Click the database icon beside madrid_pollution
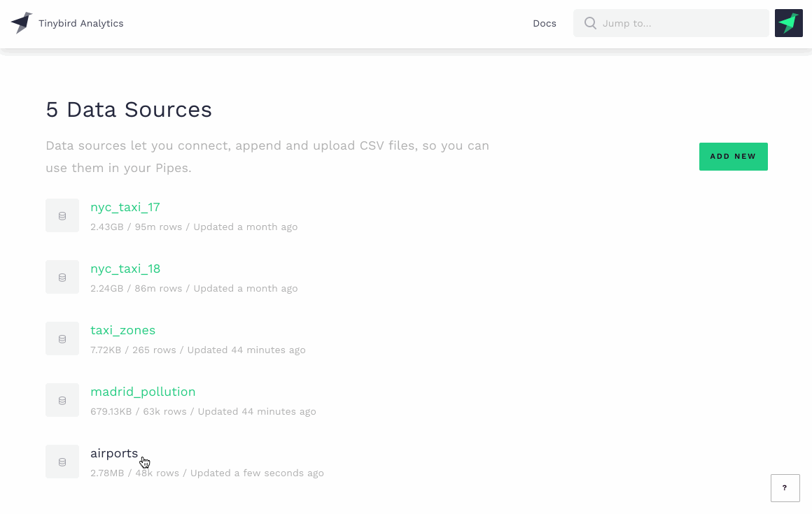 coord(62,400)
